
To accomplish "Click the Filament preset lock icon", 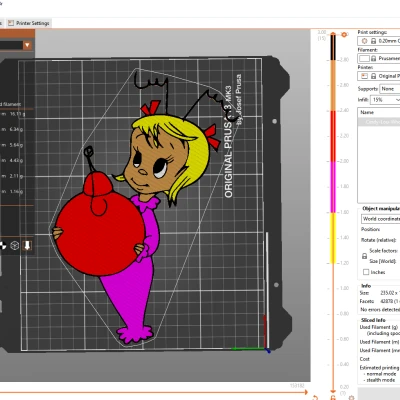I will tap(373, 58).
